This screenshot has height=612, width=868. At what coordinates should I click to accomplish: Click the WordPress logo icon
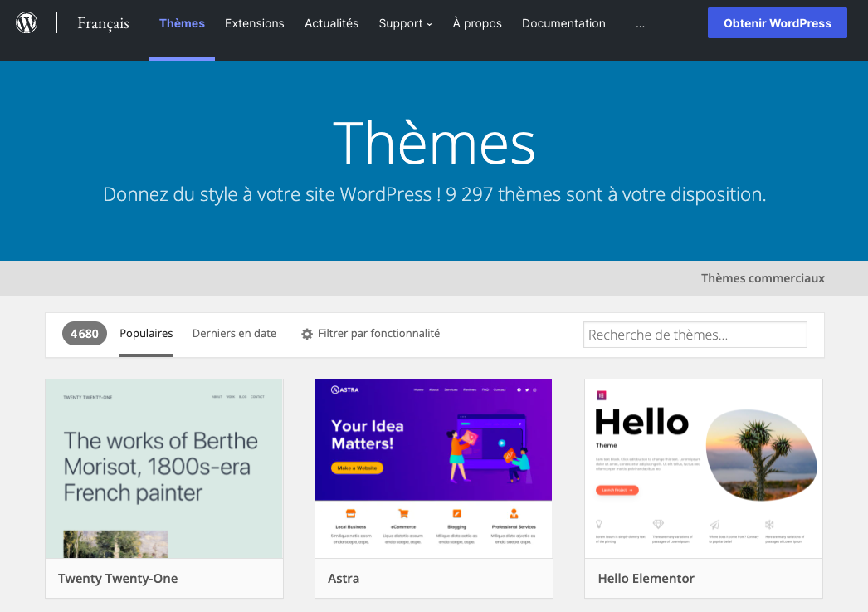click(x=27, y=22)
